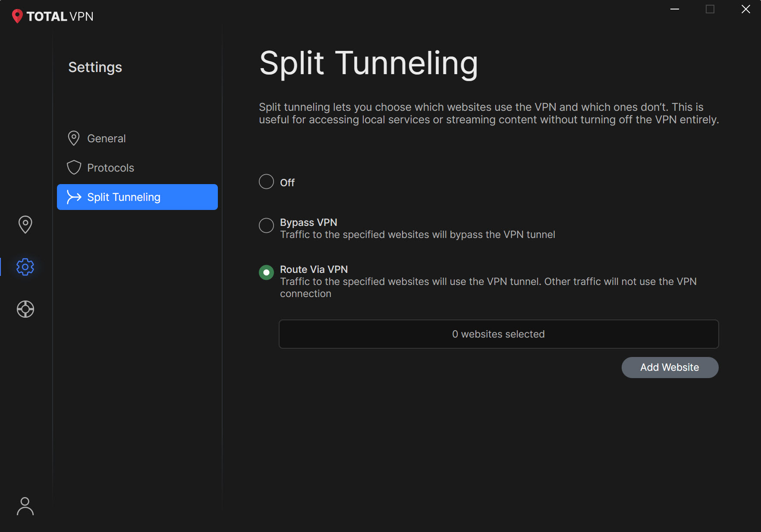Click the Total VPN logo
This screenshot has height=532, width=761.
pyautogui.click(x=53, y=16)
